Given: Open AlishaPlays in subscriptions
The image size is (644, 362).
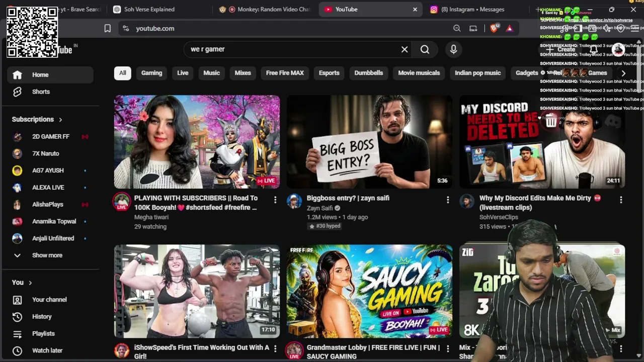Looking at the screenshot, I should coord(50,205).
